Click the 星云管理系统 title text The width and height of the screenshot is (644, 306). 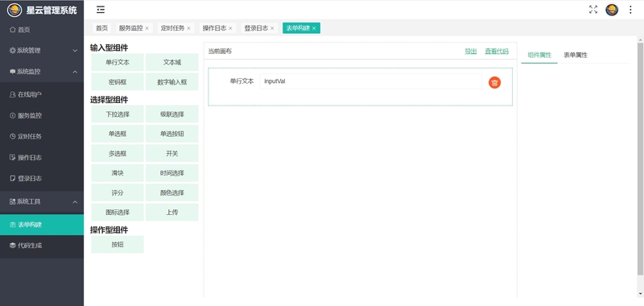point(52,10)
